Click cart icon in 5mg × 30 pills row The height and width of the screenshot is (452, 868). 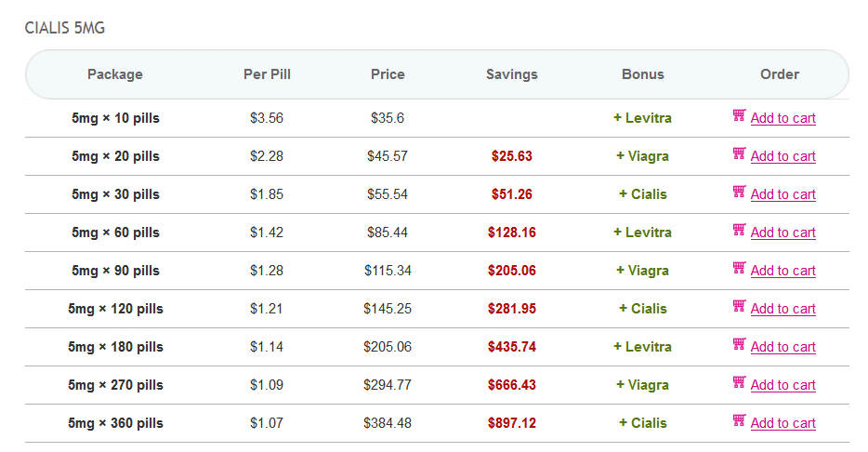click(739, 193)
